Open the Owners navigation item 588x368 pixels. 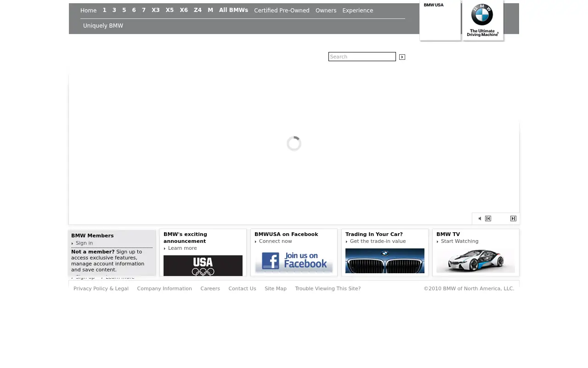pyautogui.click(x=326, y=11)
